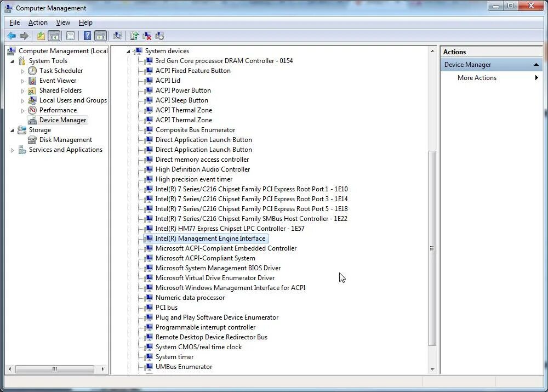
Task: Click the Up one level folder icon
Action: 41,36
